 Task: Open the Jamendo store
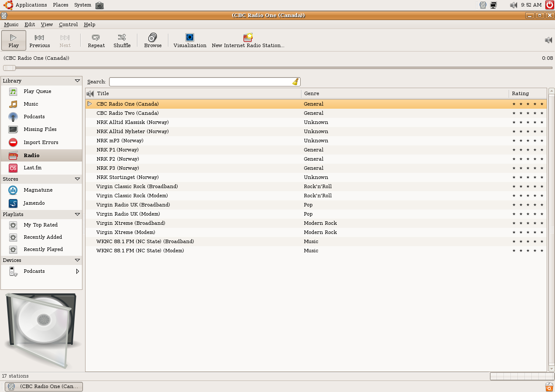click(x=41, y=203)
